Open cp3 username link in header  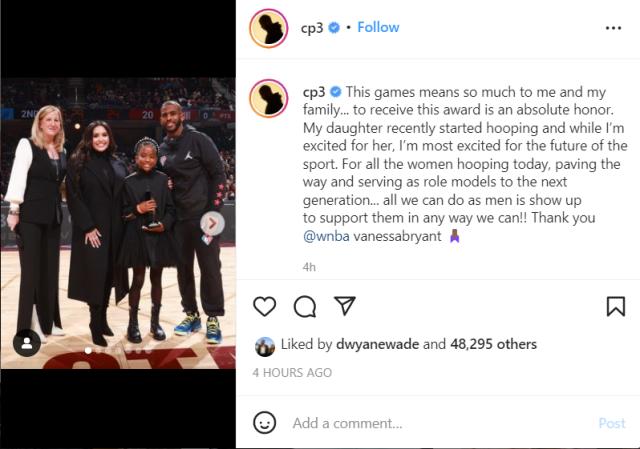point(312,28)
